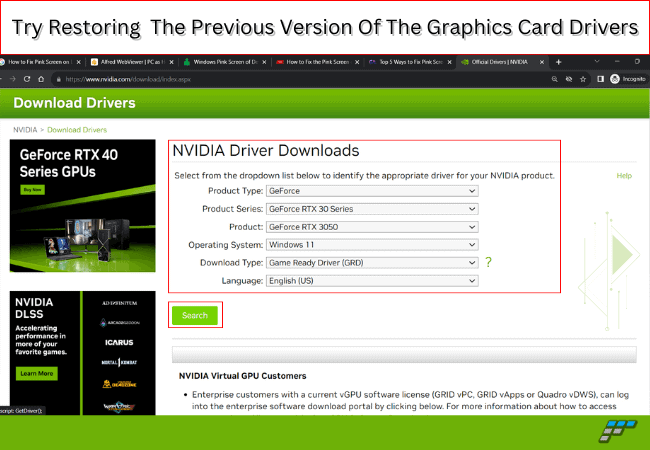
Task: Open the Language dropdown
Action: click(372, 281)
